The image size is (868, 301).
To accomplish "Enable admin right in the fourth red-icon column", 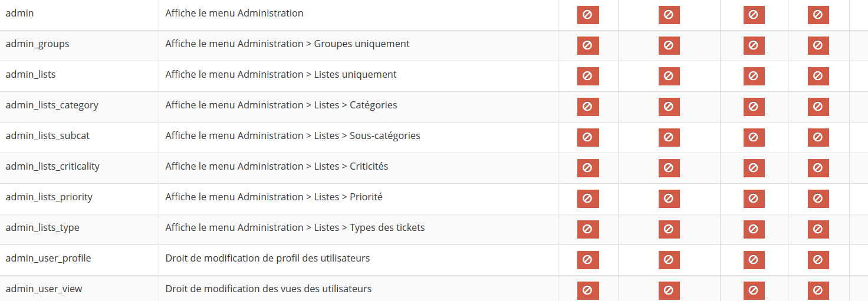I will coord(818,15).
